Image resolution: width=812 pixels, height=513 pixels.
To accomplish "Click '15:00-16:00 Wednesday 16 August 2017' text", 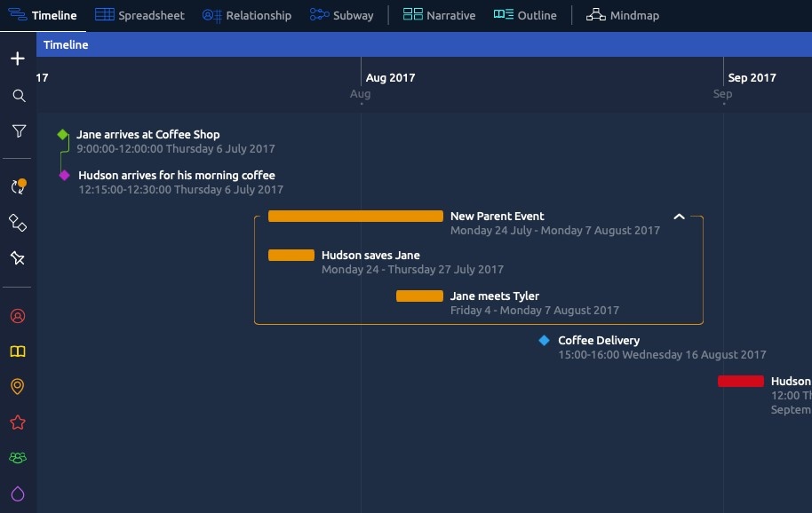I will (662, 355).
